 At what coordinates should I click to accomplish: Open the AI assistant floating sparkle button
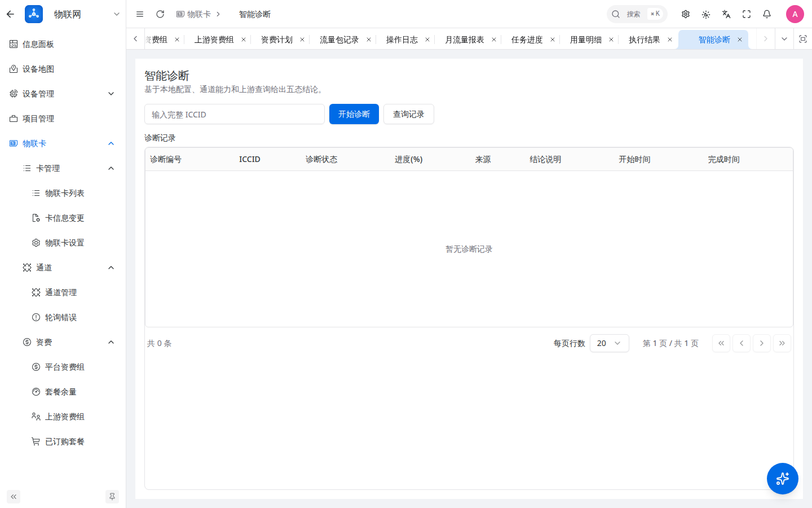coord(783,479)
